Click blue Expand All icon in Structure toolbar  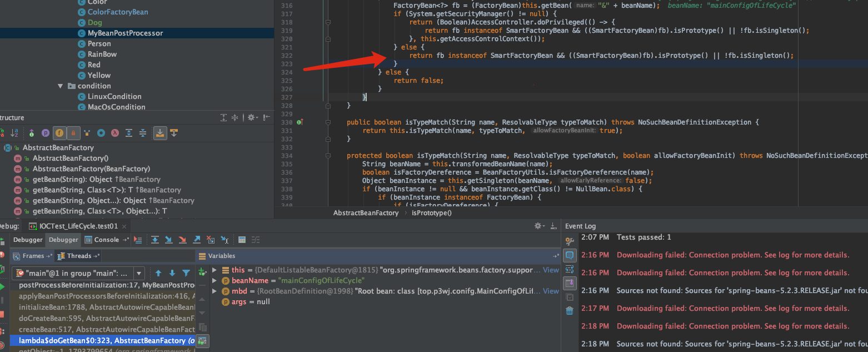129,133
